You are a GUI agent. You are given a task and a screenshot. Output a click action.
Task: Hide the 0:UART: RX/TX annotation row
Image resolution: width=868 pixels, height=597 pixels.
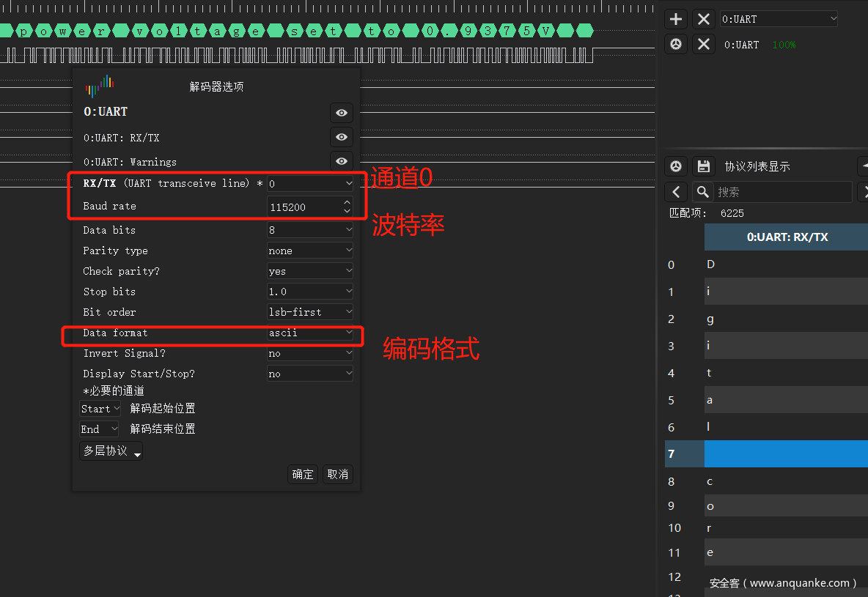(342, 137)
